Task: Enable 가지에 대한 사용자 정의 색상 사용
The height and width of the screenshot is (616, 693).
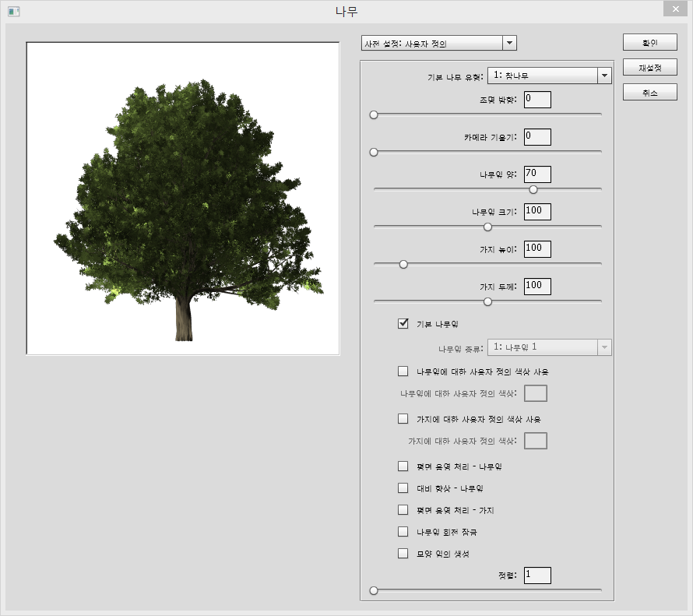Action: pos(403,419)
